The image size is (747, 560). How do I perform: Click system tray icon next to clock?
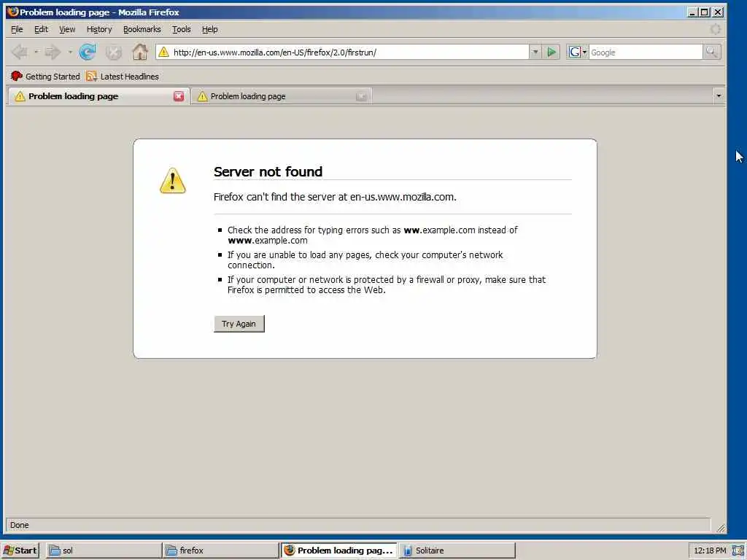point(738,551)
